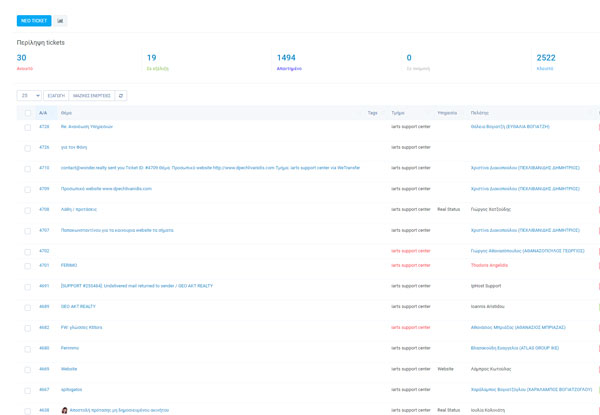Open Thodoris Angelidis customer link

pos(489,265)
